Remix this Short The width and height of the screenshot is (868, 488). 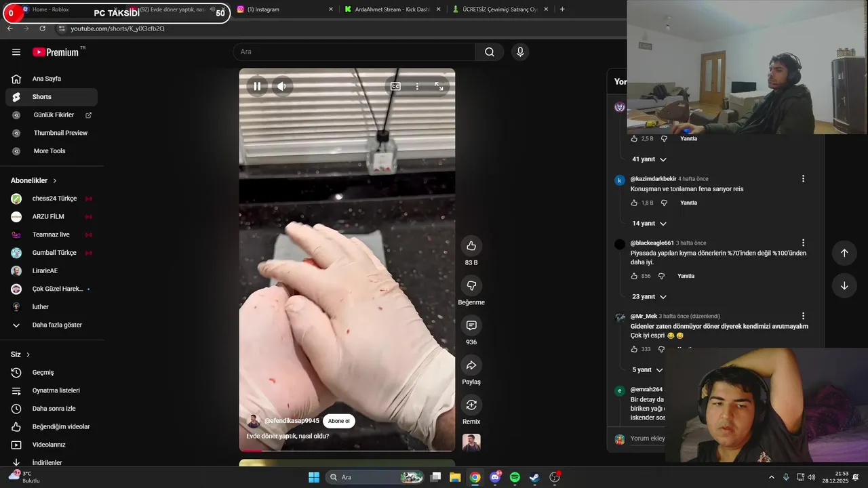click(471, 405)
